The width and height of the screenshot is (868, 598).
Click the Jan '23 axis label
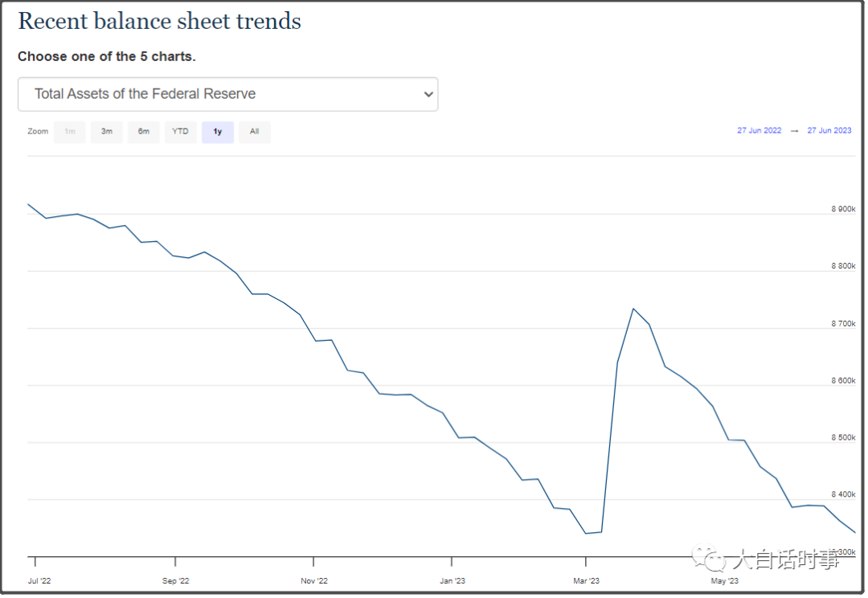pos(452,581)
